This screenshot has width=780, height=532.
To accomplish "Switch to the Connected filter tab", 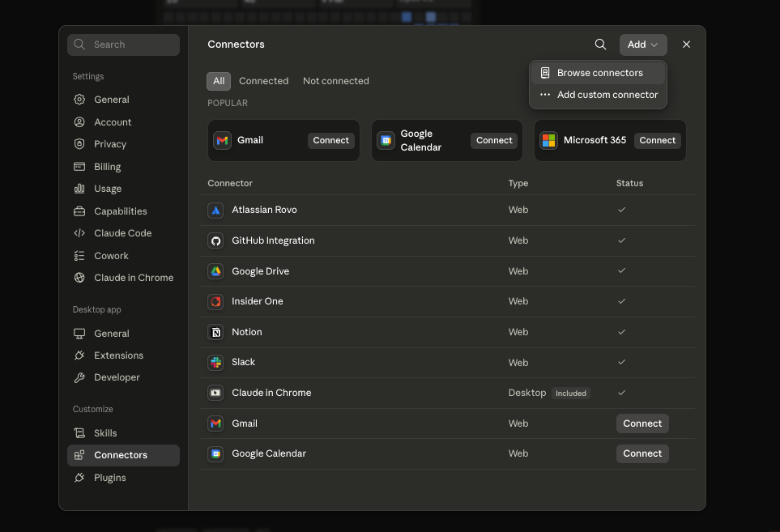I will click(264, 81).
